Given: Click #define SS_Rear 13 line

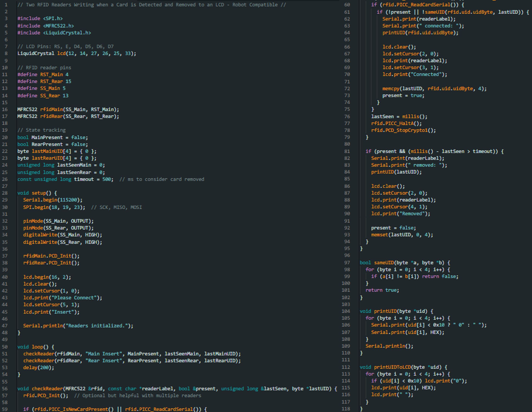Looking at the screenshot, I should point(43,96).
